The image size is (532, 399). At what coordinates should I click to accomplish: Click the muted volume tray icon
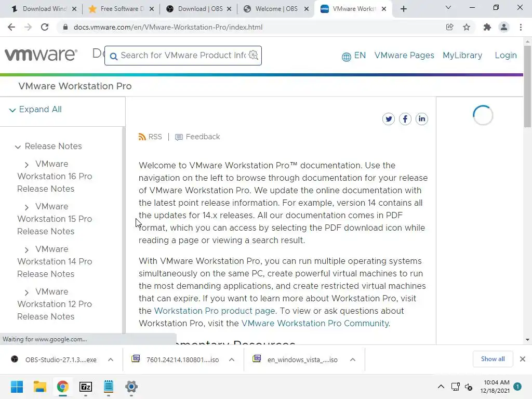click(x=469, y=387)
